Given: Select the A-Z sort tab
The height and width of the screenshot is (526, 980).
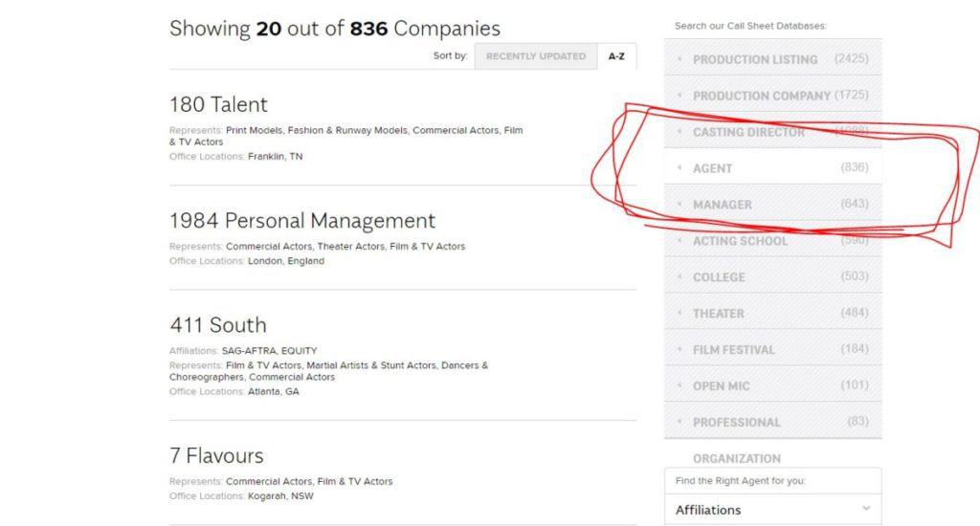Looking at the screenshot, I should [616, 56].
